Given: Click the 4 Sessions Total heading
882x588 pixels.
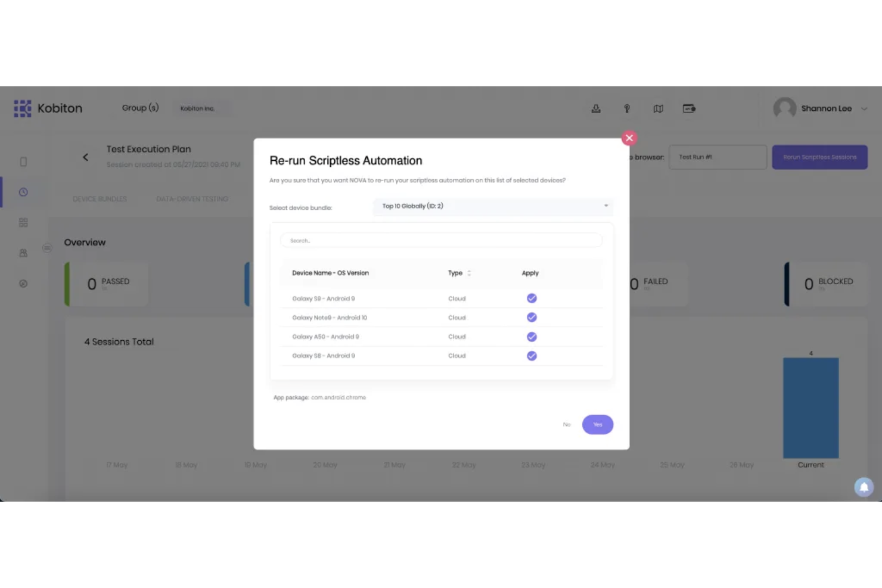Looking at the screenshot, I should [119, 342].
